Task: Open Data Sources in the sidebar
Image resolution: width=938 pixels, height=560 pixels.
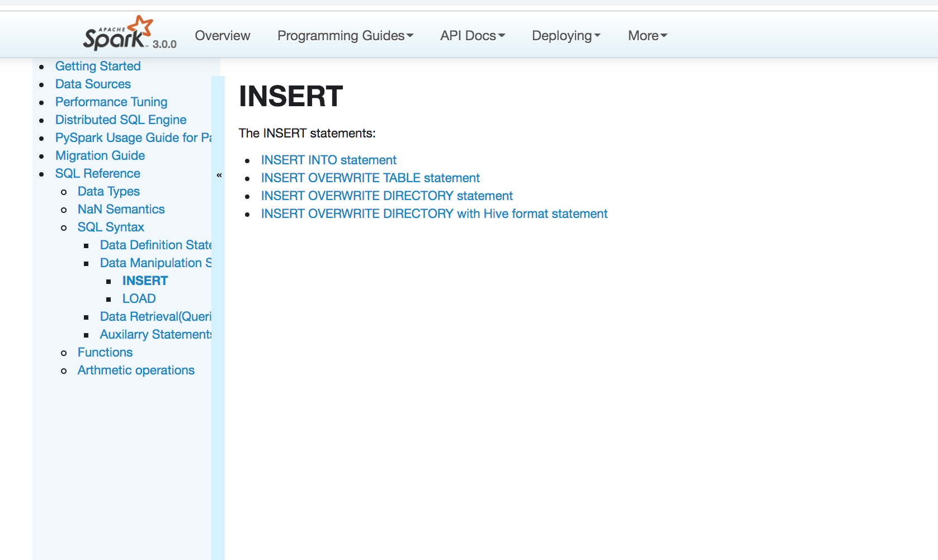Action: coord(93,84)
